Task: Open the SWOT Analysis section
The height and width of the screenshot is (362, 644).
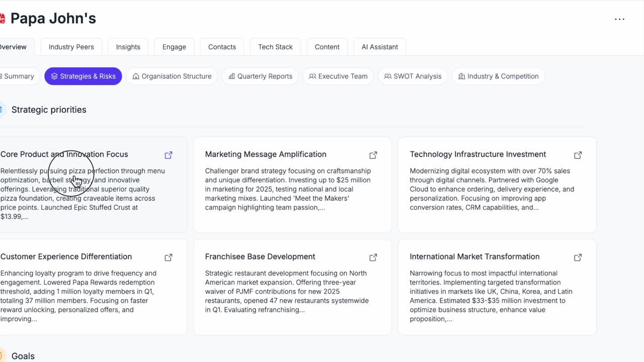Action: 413,76
